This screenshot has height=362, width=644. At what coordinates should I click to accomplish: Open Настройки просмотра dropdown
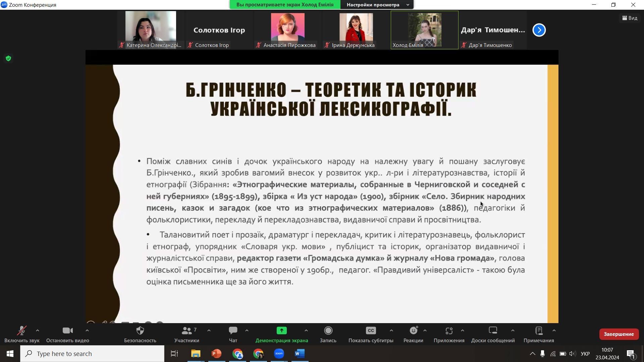[x=377, y=5]
